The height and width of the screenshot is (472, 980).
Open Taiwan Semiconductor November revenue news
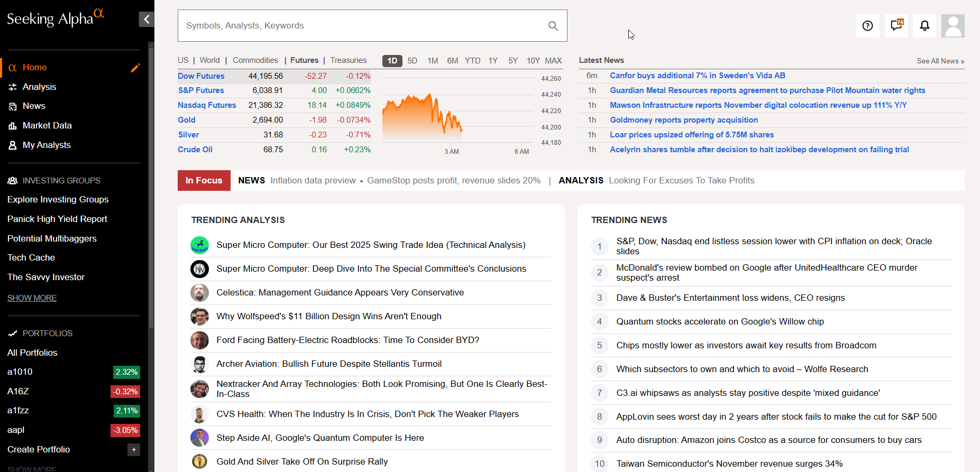[729, 464]
